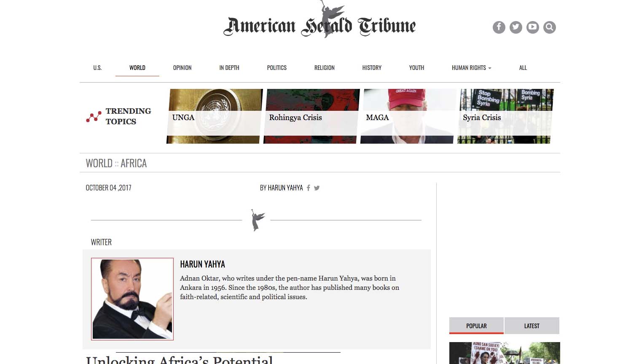Viewport: 639px width, 364px height.
Task: Select the Popular tab
Action: 476,326
